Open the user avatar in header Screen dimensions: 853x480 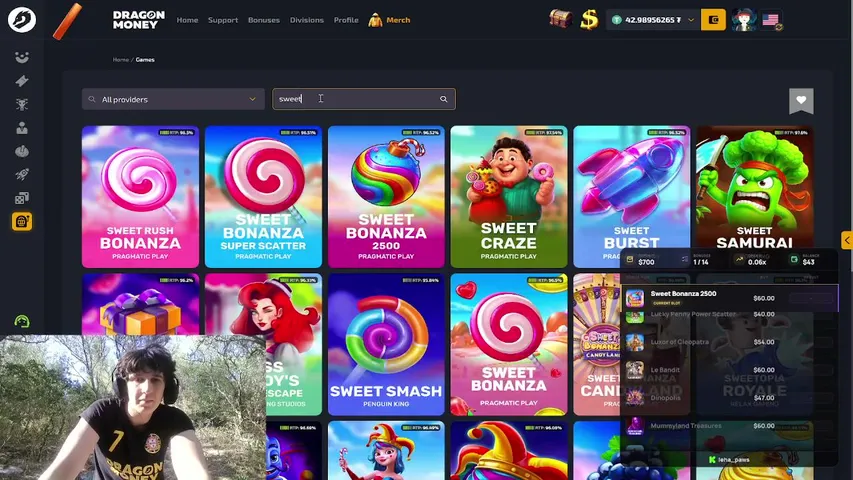pos(743,20)
